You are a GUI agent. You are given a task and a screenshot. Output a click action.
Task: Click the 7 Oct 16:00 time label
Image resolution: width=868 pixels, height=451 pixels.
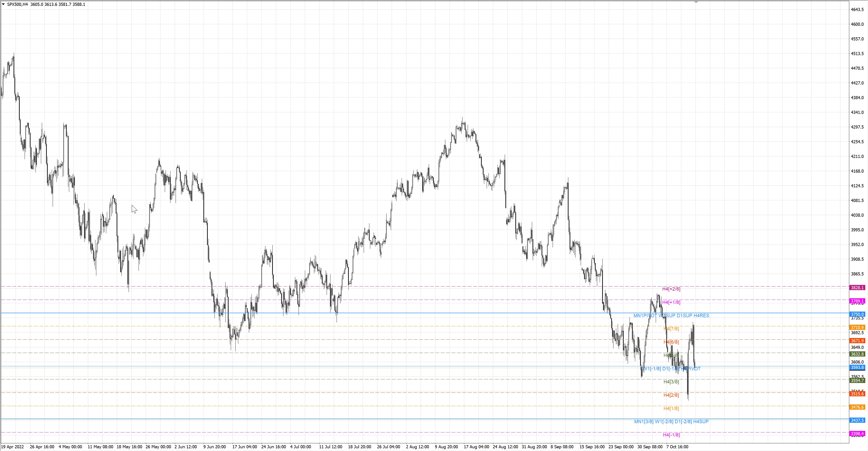(x=677, y=447)
